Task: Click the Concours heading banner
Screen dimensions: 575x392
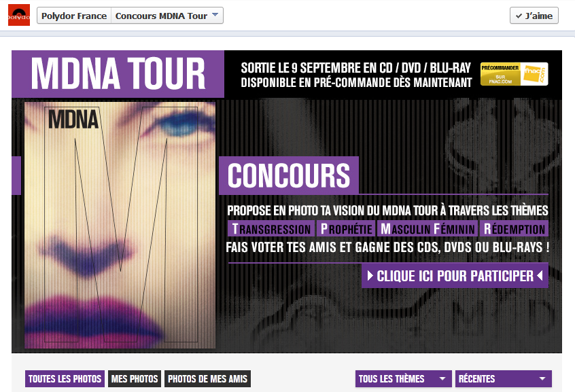Action: (x=289, y=175)
